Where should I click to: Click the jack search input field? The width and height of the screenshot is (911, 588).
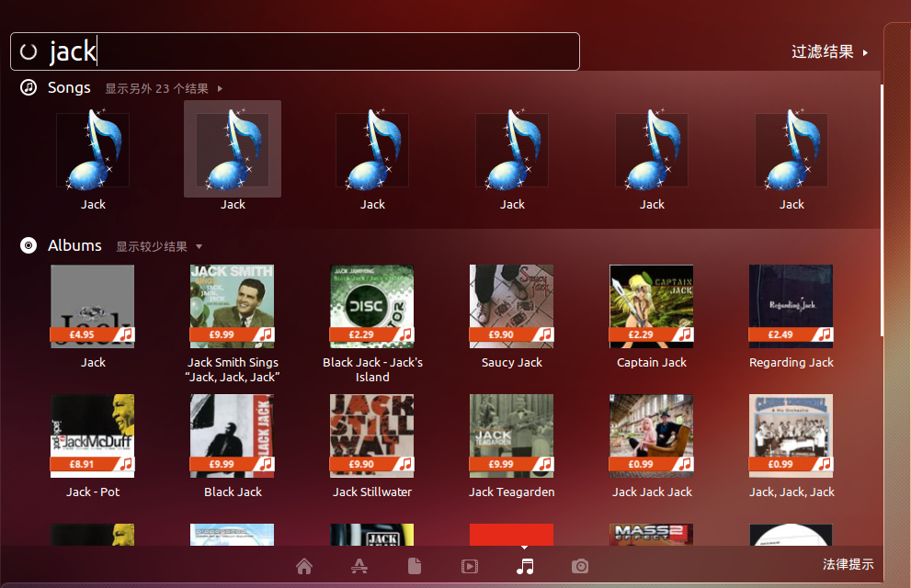pyautogui.click(x=303, y=51)
